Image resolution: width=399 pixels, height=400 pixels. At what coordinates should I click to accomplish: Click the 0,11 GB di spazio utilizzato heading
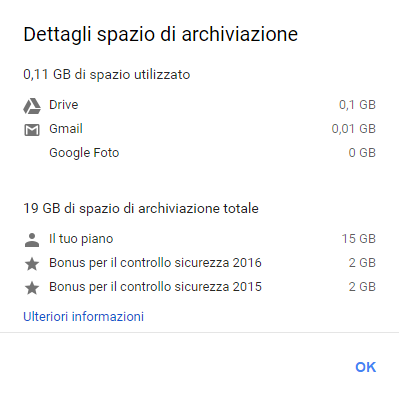(107, 74)
